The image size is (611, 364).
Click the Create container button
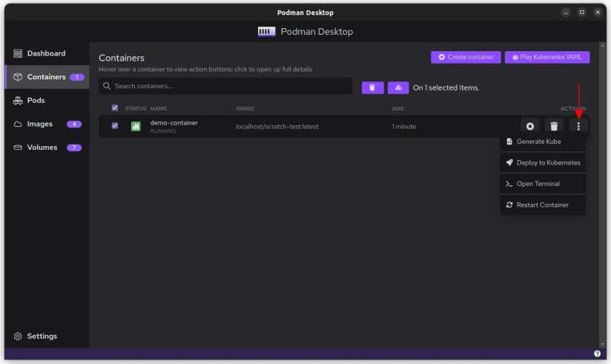click(466, 57)
